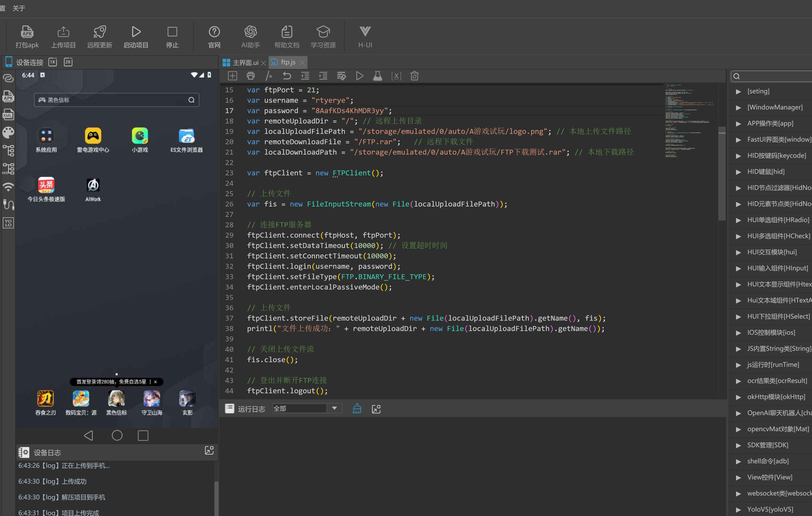Click the 设备连接 panel label

[30, 63]
